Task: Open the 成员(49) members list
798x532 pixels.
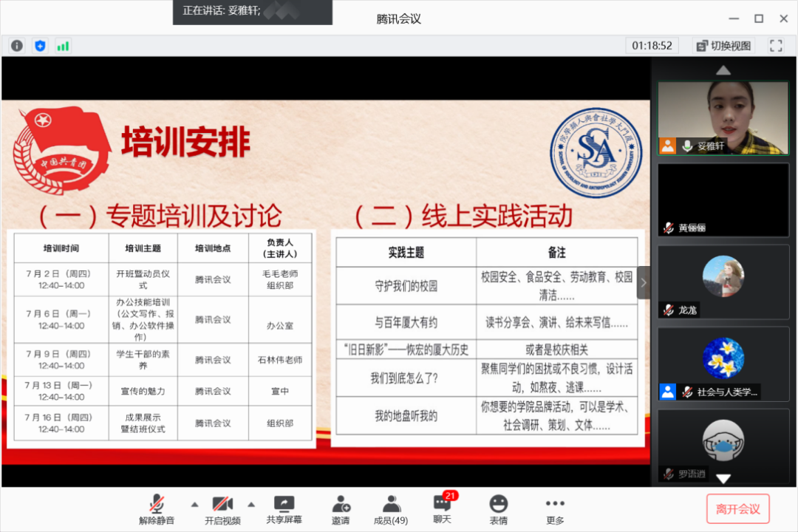Action: coord(391,510)
